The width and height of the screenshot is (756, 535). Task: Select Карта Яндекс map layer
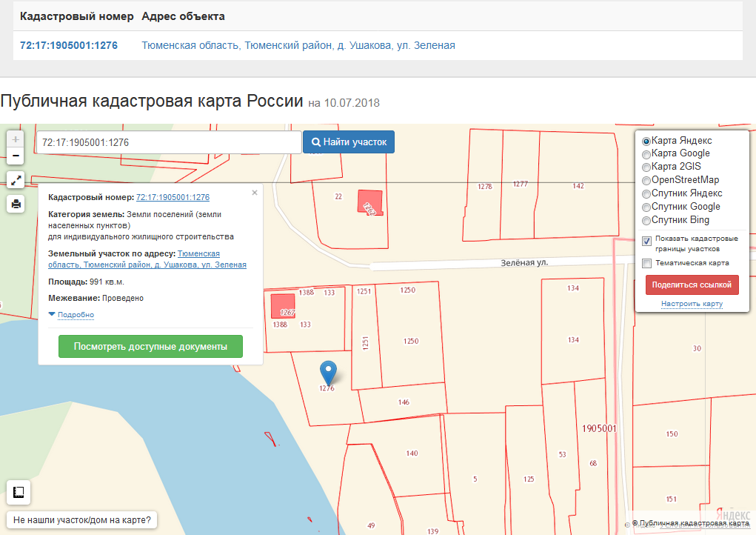coord(646,142)
